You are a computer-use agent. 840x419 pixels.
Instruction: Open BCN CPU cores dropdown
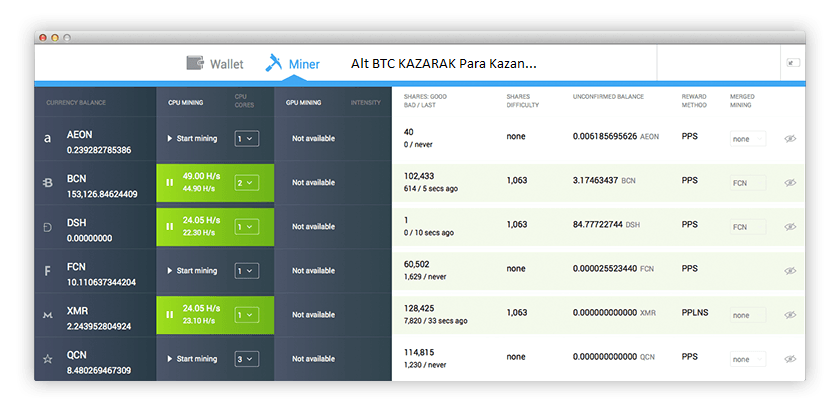tap(247, 183)
